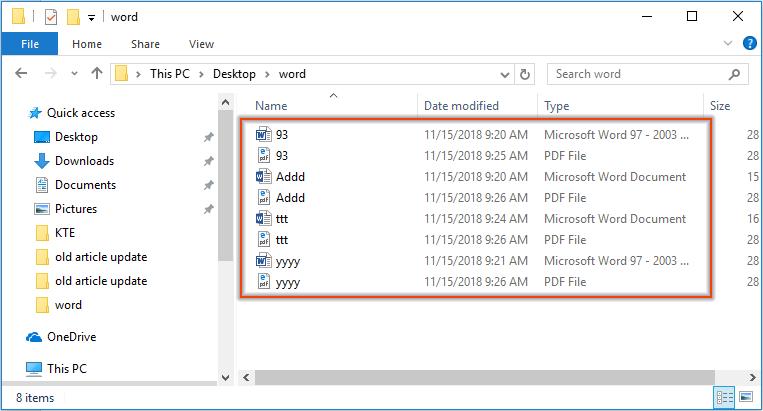
Task: Click navigation pane scroll down arrow
Action: click(x=225, y=377)
